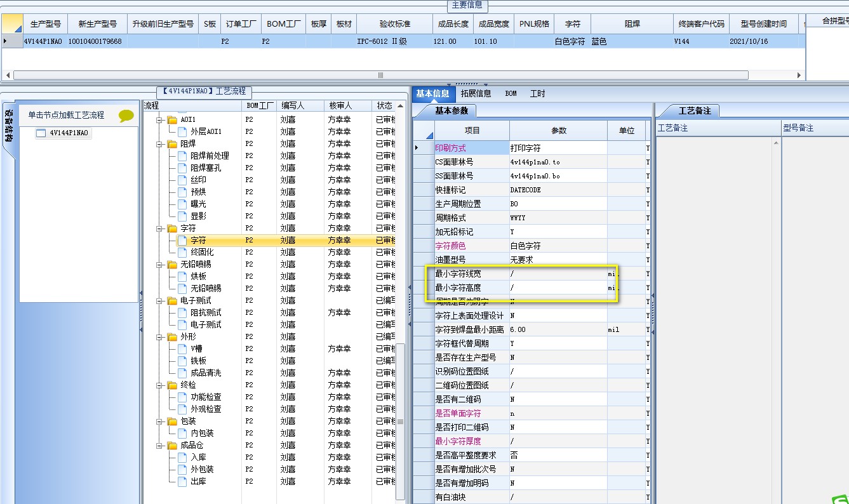Click the document icon beside 阻焊前处理
849x504 pixels.
(183, 156)
